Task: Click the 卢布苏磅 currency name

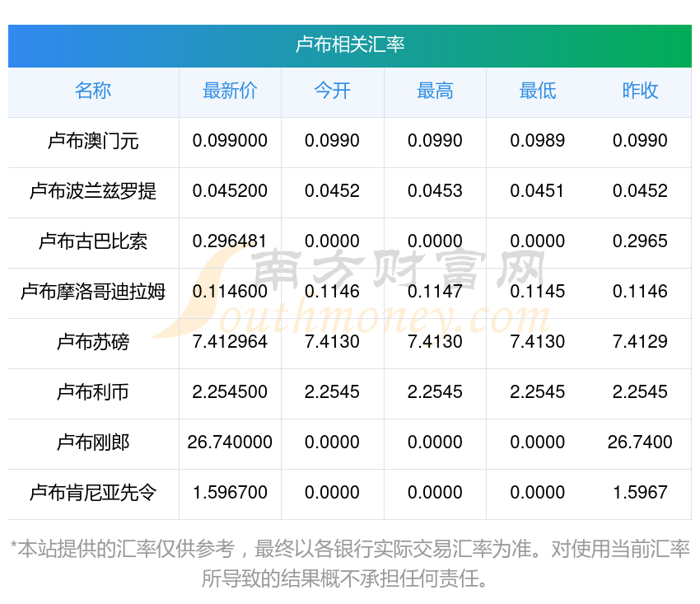Action: [93, 342]
